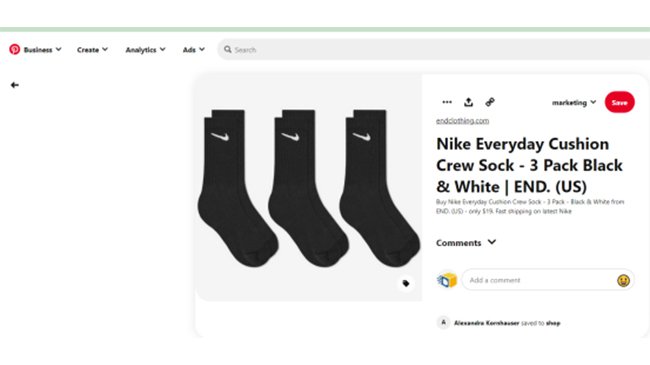The image size is (650, 365).
Task: Click the black Nike socks image
Action: 309,187
